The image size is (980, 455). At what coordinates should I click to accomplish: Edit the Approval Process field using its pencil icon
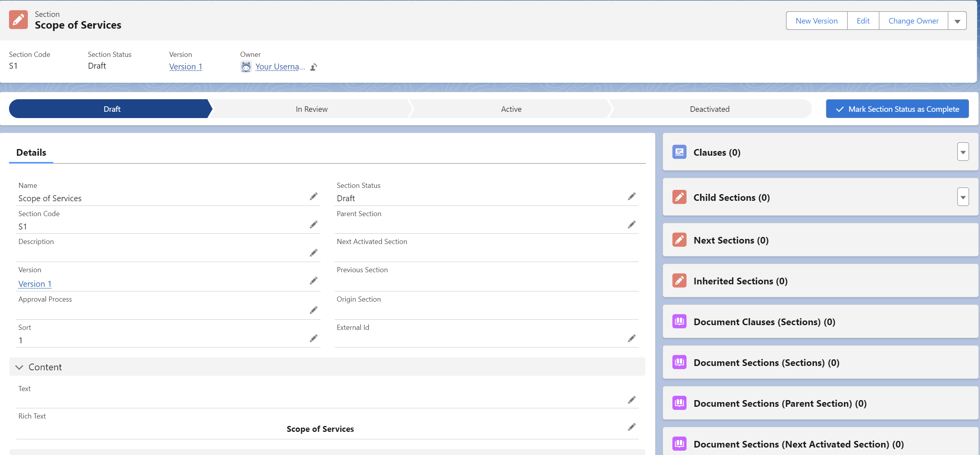coord(313,310)
